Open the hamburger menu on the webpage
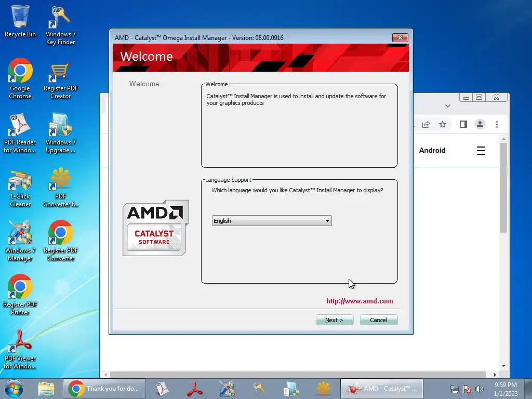The width and height of the screenshot is (532, 399). pyautogui.click(x=481, y=151)
